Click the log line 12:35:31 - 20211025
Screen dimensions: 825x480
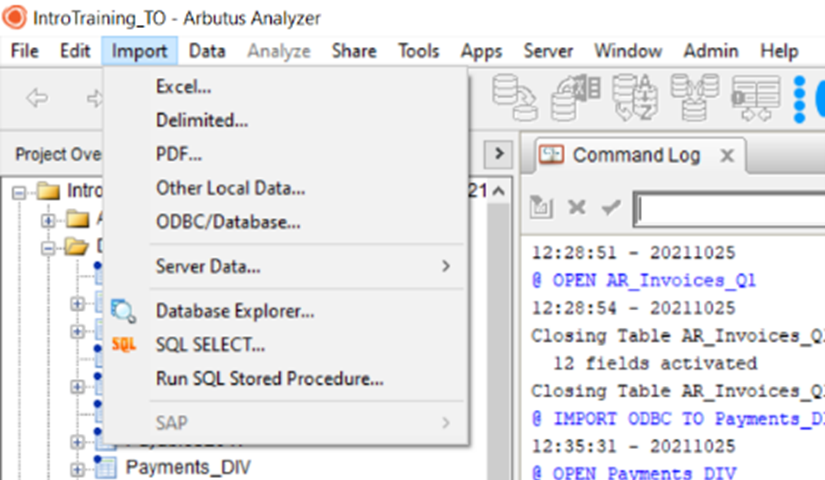pyautogui.click(x=633, y=446)
